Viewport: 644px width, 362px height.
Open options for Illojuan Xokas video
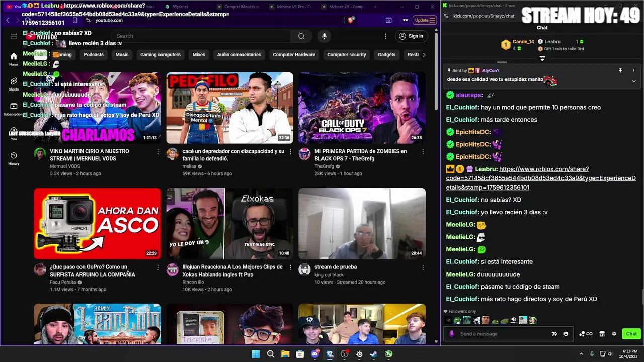click(x=290, y=267)
